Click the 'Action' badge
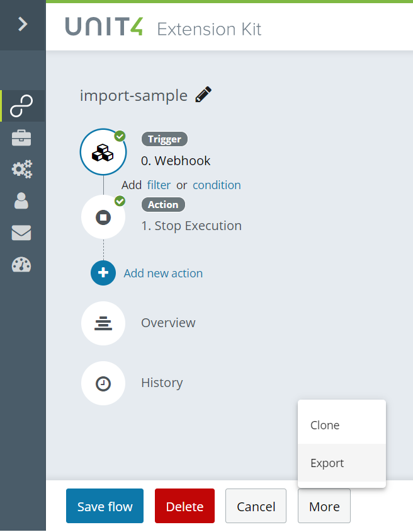 [163, 205]
